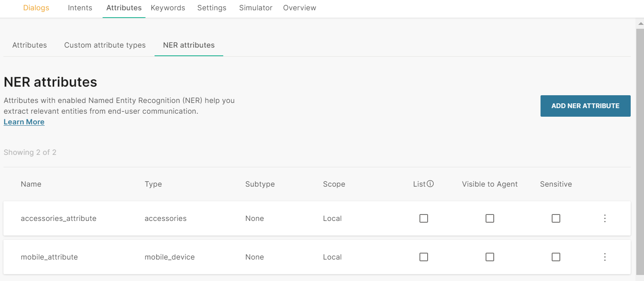644x281 pixels.
Task: Switch to the Intents tab
Action: (x=80, y=8)
